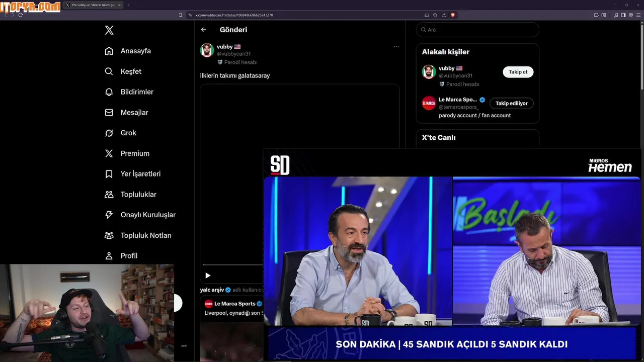The height and width of the screenshot is (362, 644).
Task: Click the browser forward button
Action: [13, 15]
